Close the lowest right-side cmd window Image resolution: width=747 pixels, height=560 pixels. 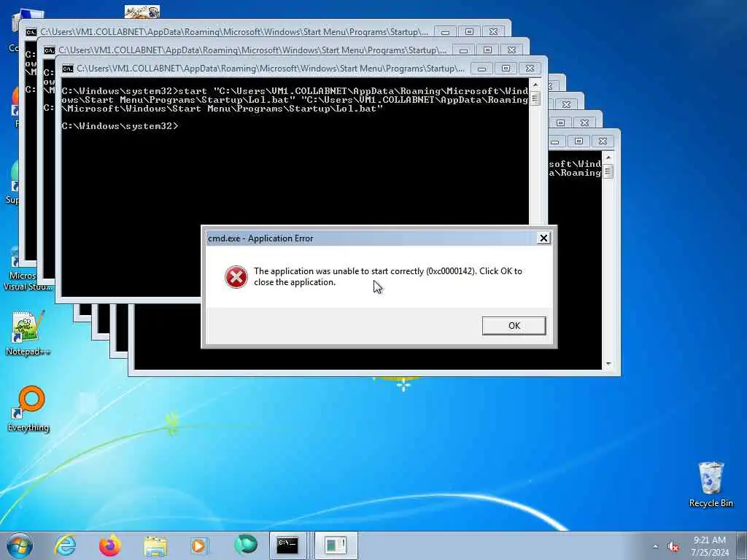click(603, 141)
